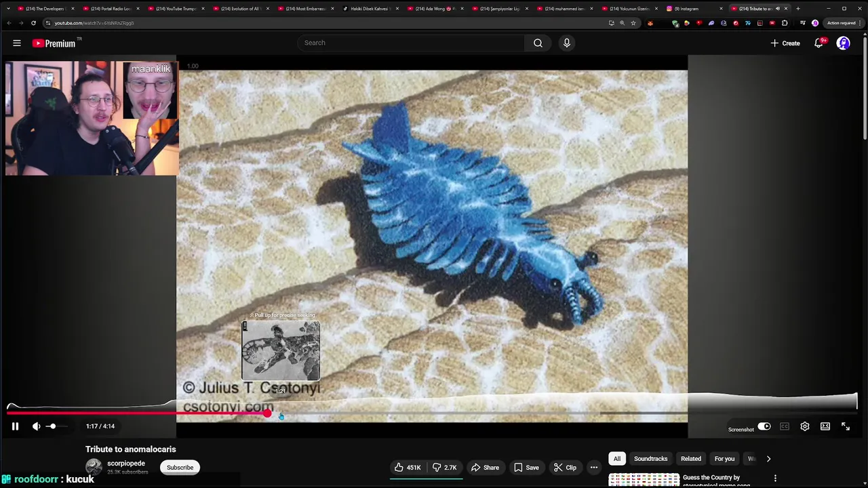Open the browser profile avatar
Image resolution: width=868 pixels, height=488 pixels.
pos(815,23)
